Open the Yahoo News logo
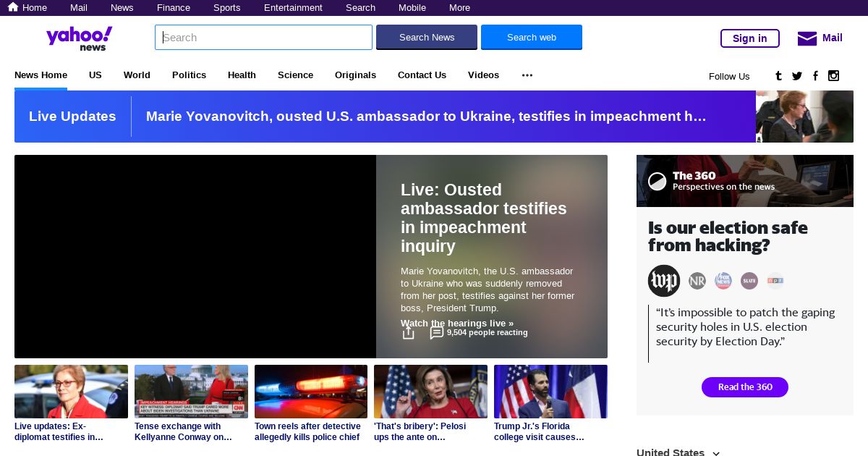The height and width of the screenshot is (456, 868). 80,38
